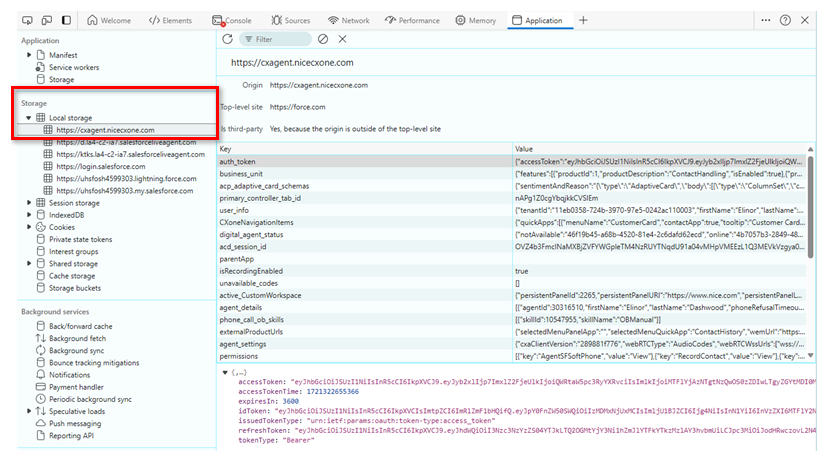
Task: Click the plus icon to add more tools
Action: click(x=583, y=20)
